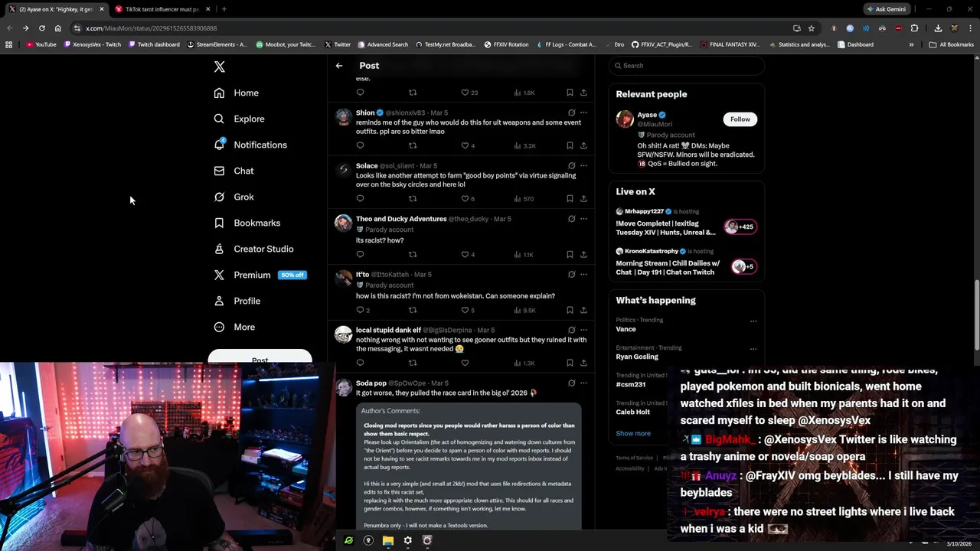Screen dimensions: 980x551
Task: Repost Theo and Ducky Adventures' reply
Action: pyautogui.click(x=413, y=254)
